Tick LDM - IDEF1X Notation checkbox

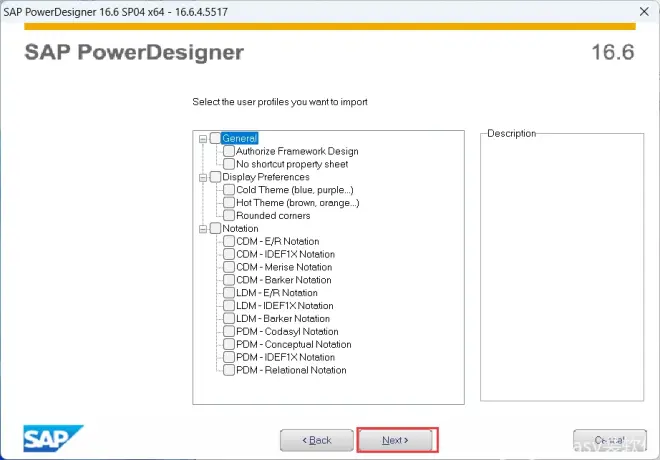229,306
